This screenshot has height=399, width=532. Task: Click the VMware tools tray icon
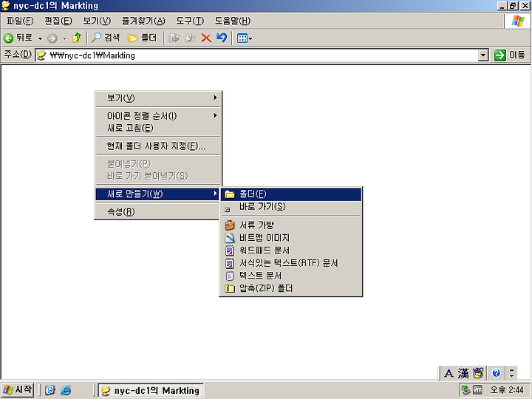[x=477, y=390]
